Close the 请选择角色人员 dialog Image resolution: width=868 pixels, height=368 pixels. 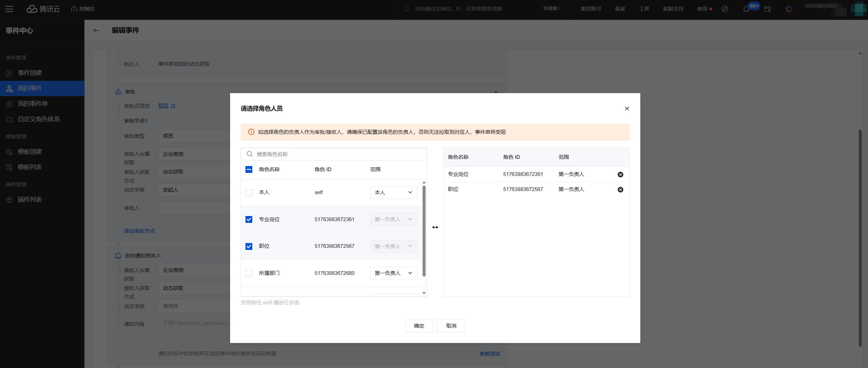click(627, 109)
